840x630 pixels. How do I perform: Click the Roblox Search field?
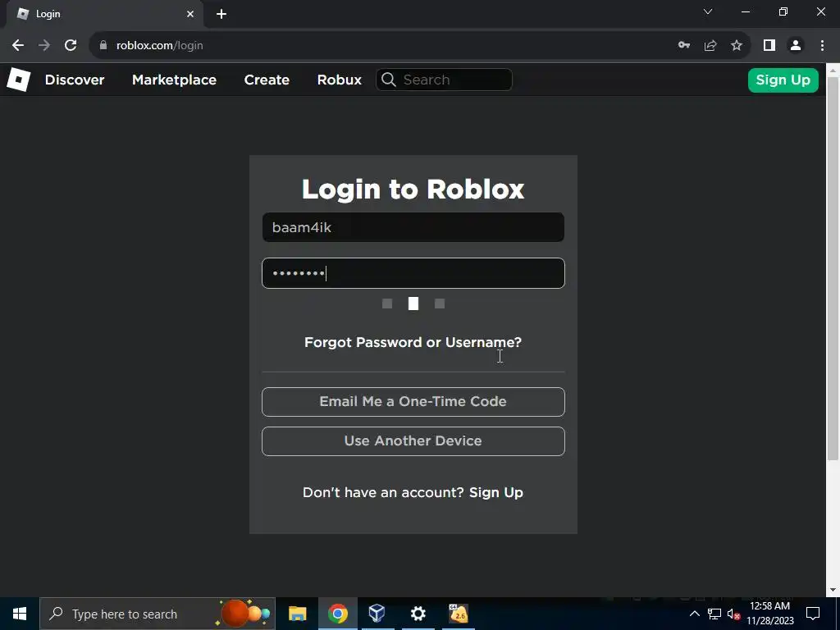tap(444, 80)
